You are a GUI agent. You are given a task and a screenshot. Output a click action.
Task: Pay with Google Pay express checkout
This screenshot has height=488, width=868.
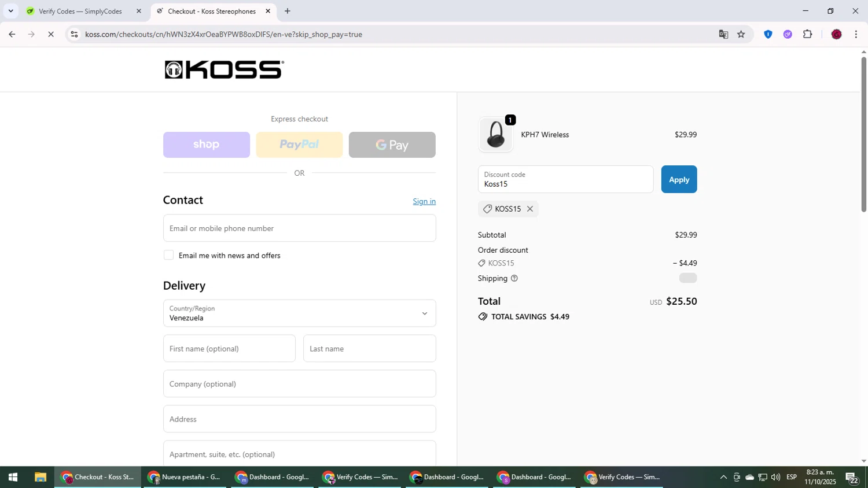(x=392, y=145)
